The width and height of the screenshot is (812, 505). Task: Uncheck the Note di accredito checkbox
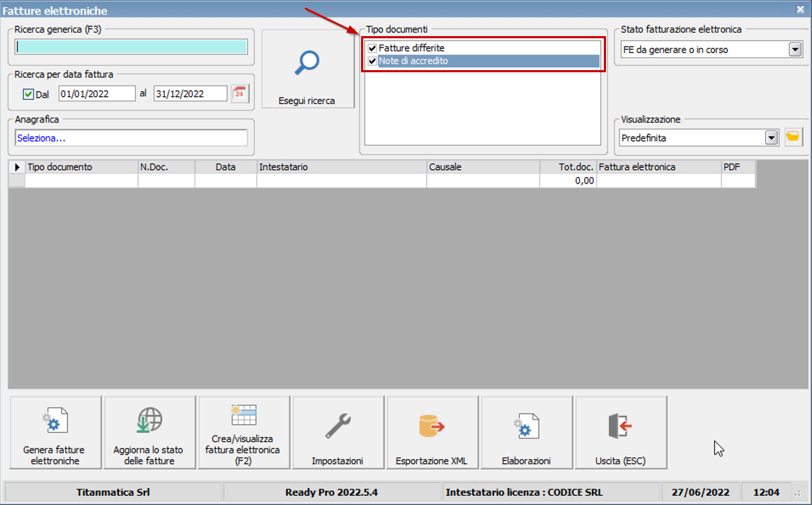(x=372, y=62)
